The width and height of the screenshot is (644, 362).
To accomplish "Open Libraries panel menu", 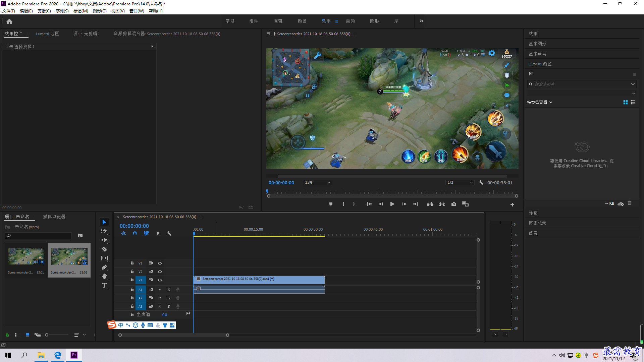I will click(x=635, y=74).
